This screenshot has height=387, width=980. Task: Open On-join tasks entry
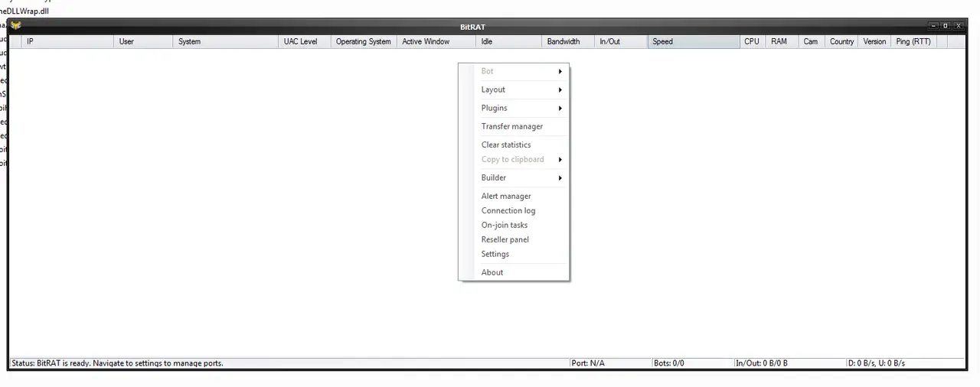click(505, 226)
